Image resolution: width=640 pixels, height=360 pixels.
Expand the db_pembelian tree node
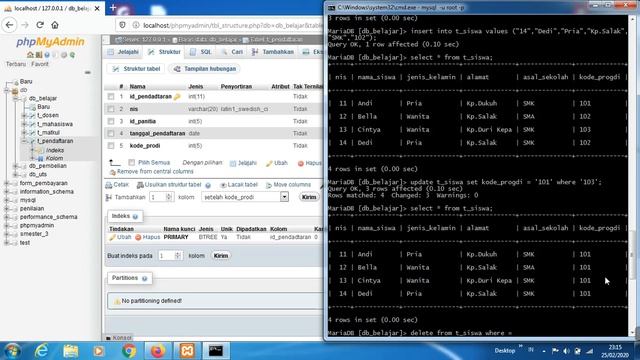[15, 166]
